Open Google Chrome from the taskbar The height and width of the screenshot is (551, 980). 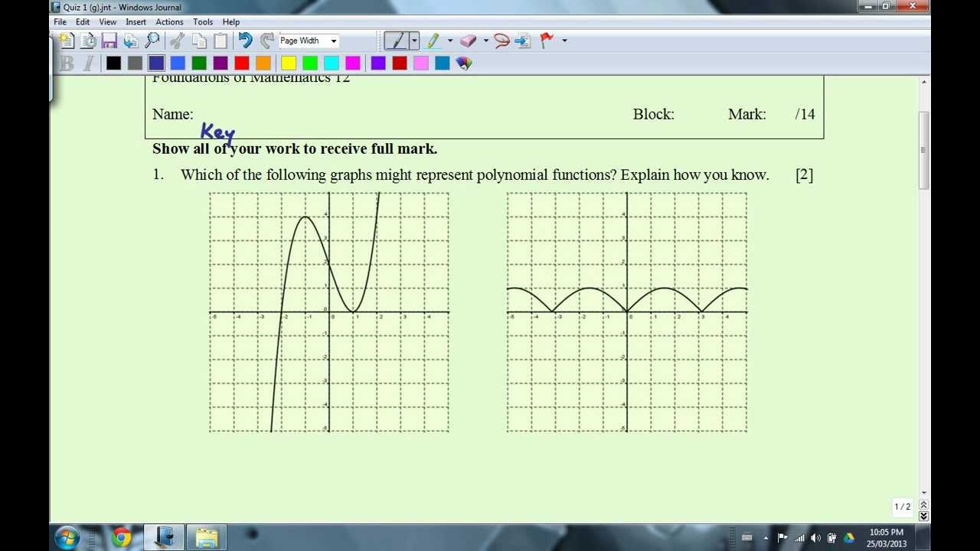point(121,537)
